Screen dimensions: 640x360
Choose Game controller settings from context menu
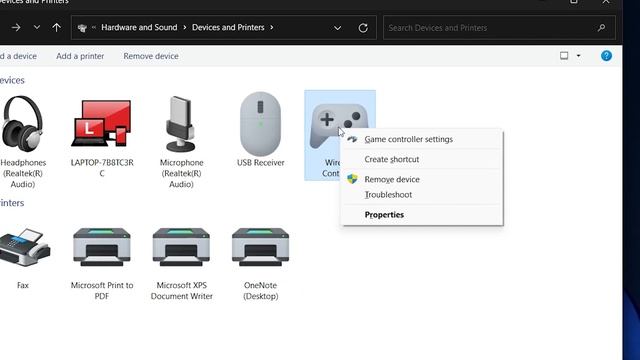[422, 139]
